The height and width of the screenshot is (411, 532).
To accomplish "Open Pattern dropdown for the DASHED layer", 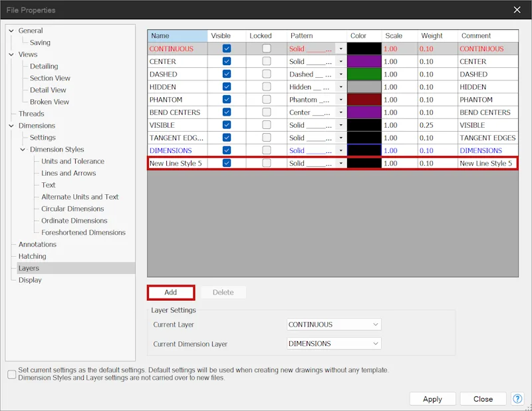I will (340, 74).
